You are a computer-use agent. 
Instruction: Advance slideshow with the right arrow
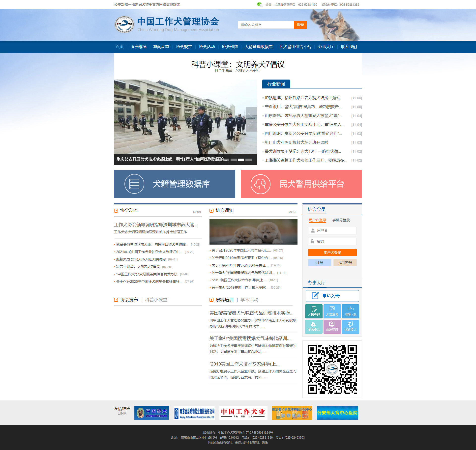(251, 119)
